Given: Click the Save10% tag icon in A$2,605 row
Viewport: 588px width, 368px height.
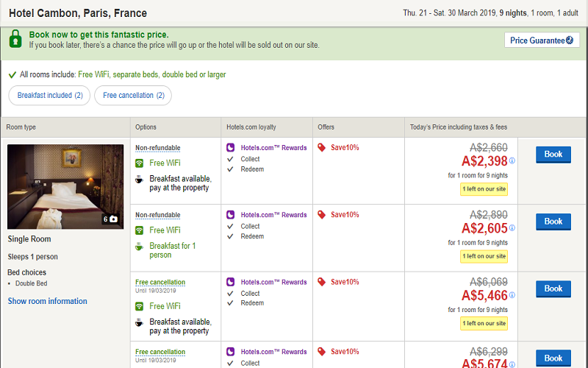Looking at the screenshot, I should click(321, 215).
